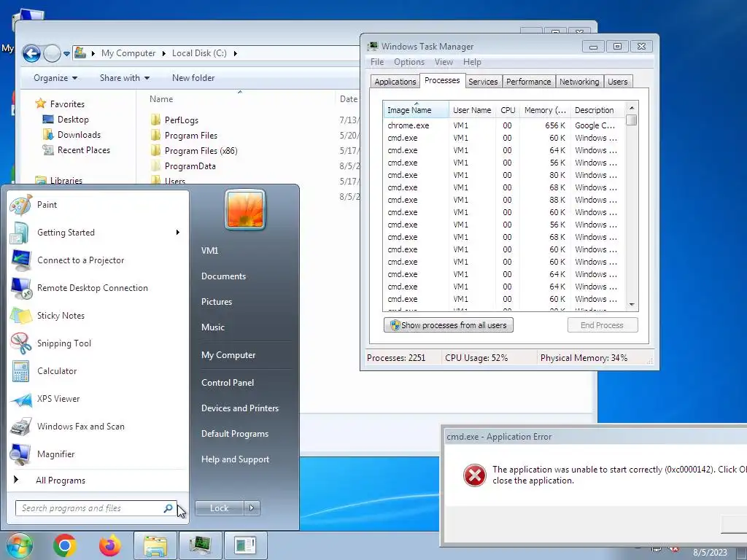Switch to the Services tab
Screen dimensions: 747x560
tap(483, 82)
